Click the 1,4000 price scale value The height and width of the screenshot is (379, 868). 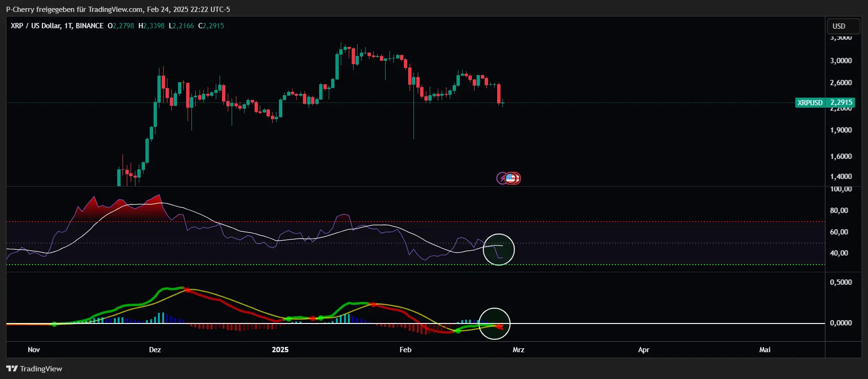pos(841,177)
